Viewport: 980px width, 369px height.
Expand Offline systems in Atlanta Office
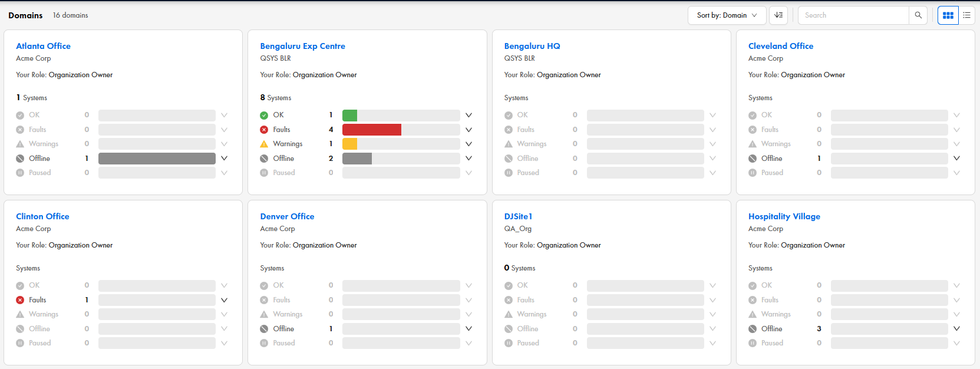[x=224, y=159]
